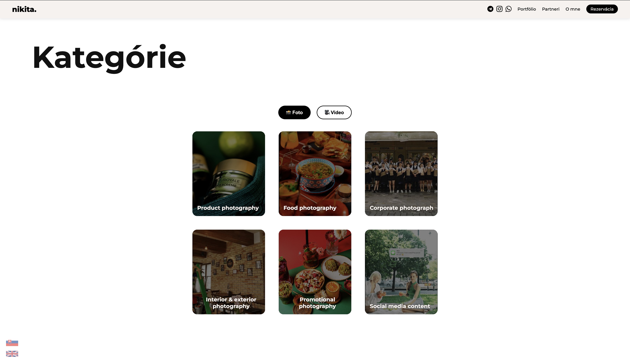Screen dimensions: 630x364
Task: Open the WhatsApp icon in header
Action: tap(508, 9)
